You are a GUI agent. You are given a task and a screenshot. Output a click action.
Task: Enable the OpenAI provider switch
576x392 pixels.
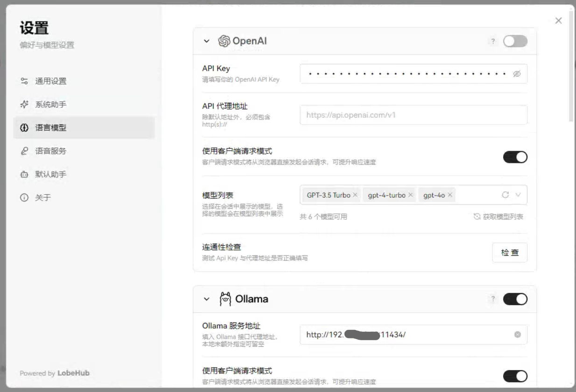(x=515, y=42)
